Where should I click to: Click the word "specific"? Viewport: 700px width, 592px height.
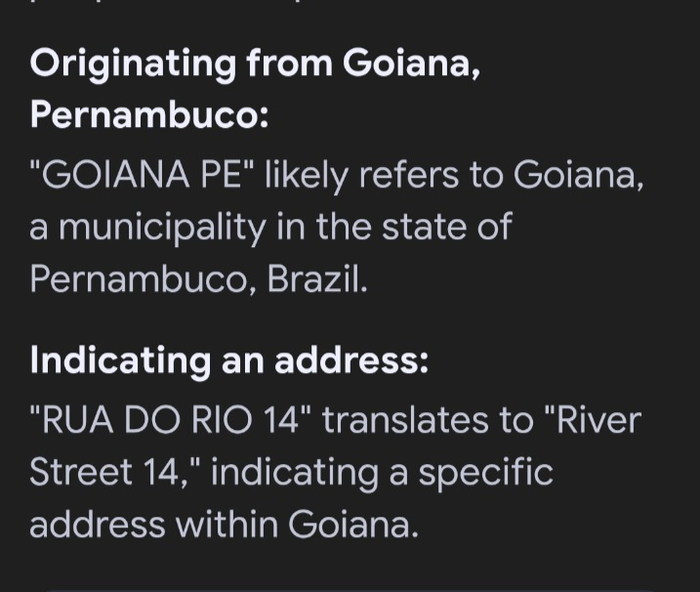click(486, 474)
